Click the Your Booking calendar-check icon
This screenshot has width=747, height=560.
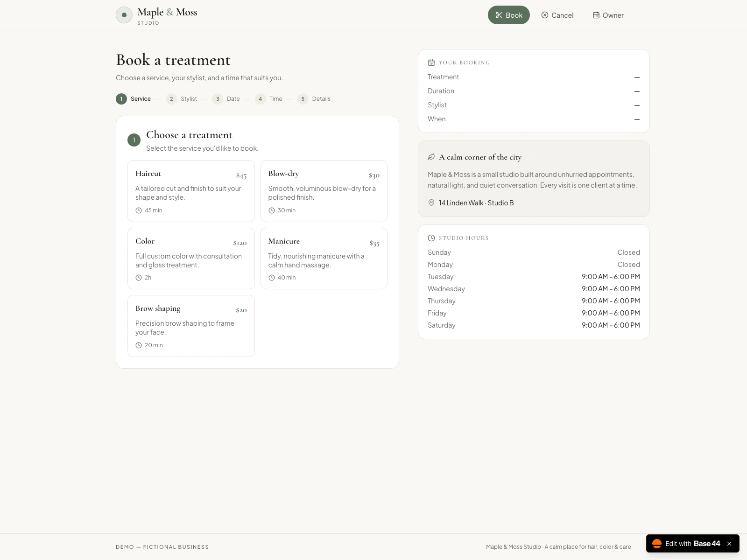click(431, 63)
